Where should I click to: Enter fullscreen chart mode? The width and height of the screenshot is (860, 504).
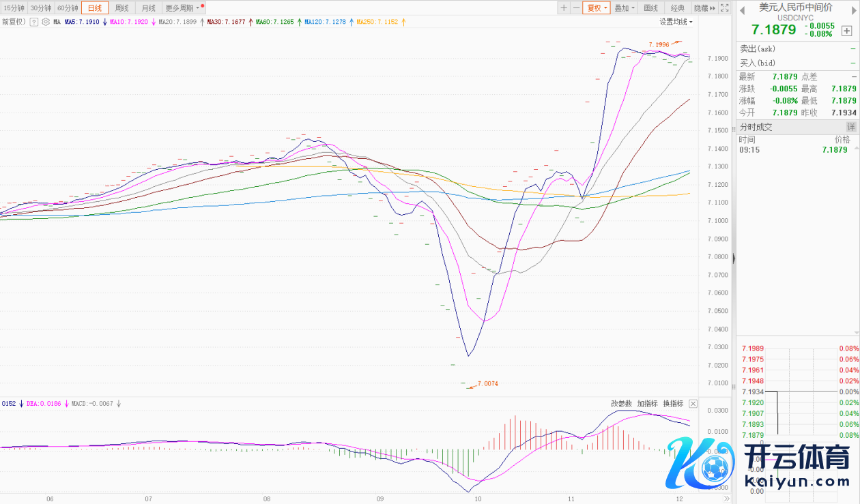click(x=725, y=8)
